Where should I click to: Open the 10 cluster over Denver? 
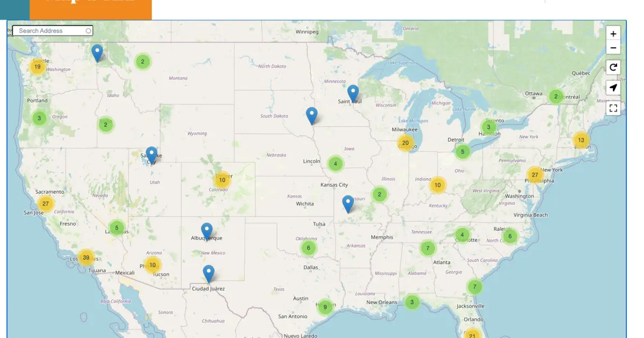point(222,180)
